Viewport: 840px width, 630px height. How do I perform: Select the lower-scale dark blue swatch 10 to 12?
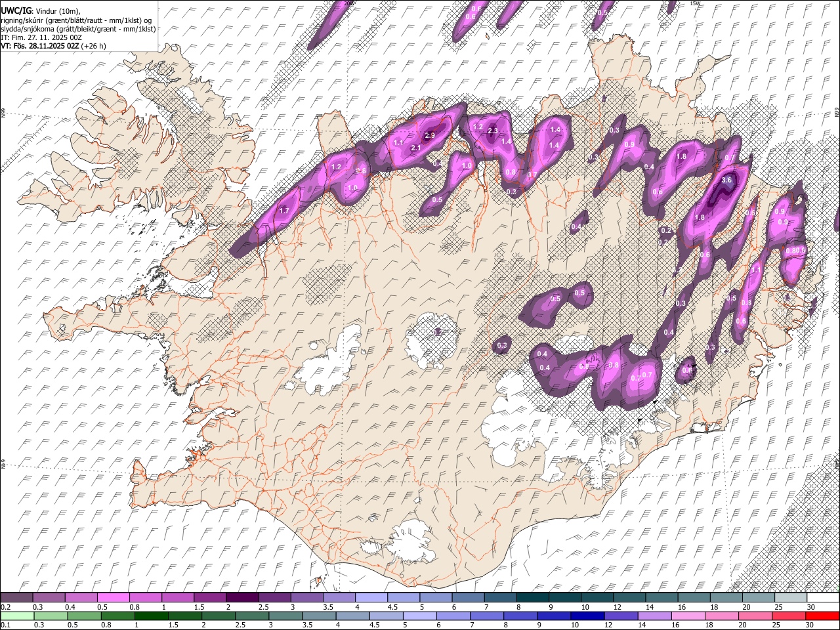coord(588,616)
